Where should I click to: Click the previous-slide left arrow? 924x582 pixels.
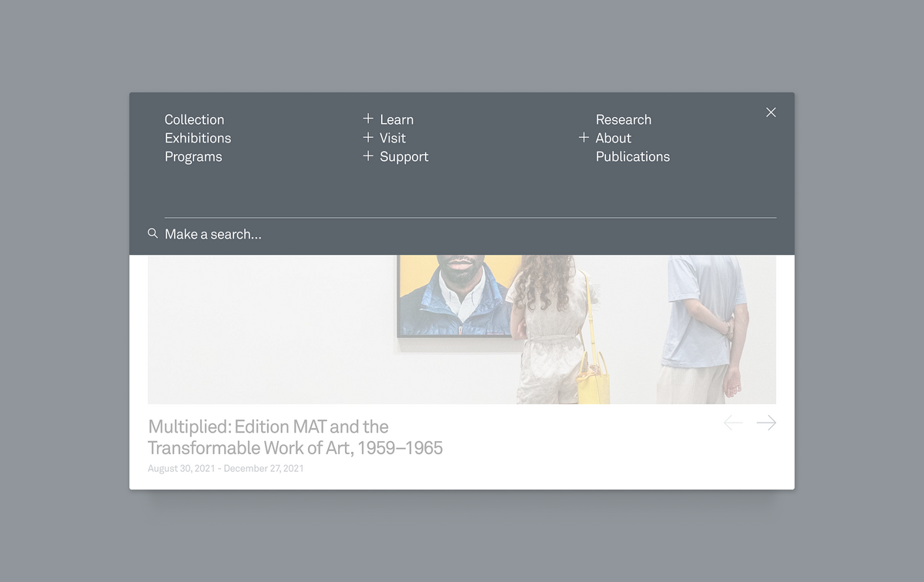pyautogui.click(x=732, y=422)
